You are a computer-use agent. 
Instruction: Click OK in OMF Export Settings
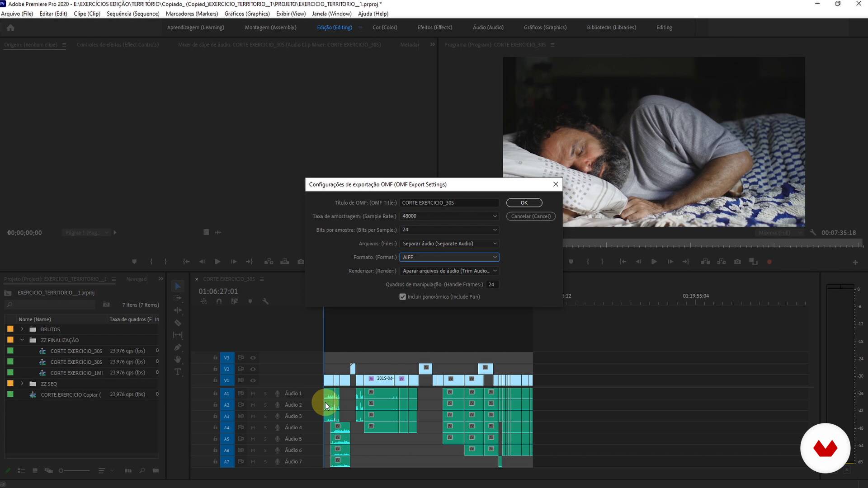pos(524,202)
